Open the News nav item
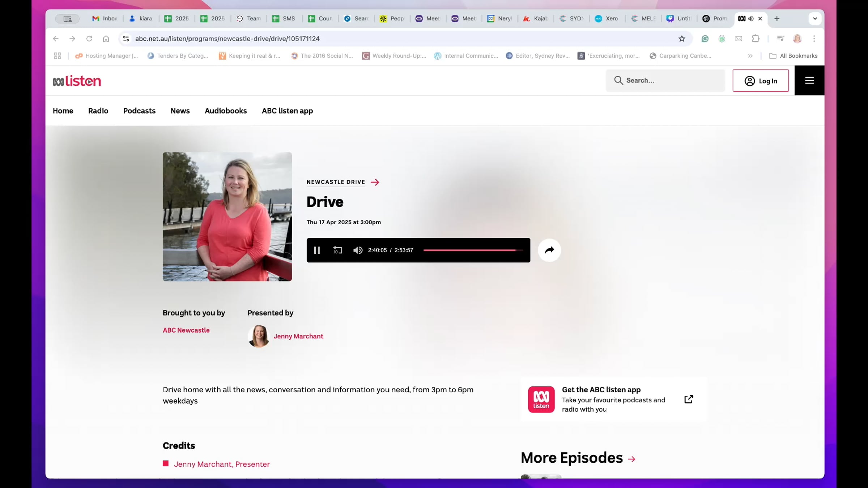The width and height of the screenshot is (868, 488). [x=180, y=111]
